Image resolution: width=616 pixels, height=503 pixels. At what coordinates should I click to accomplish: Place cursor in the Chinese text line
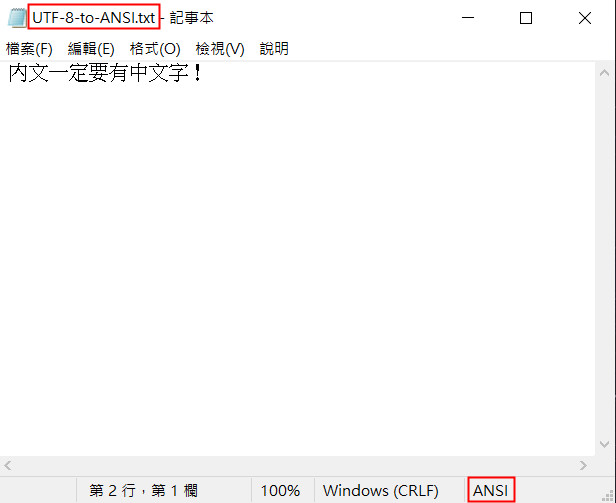pos(105,73)
